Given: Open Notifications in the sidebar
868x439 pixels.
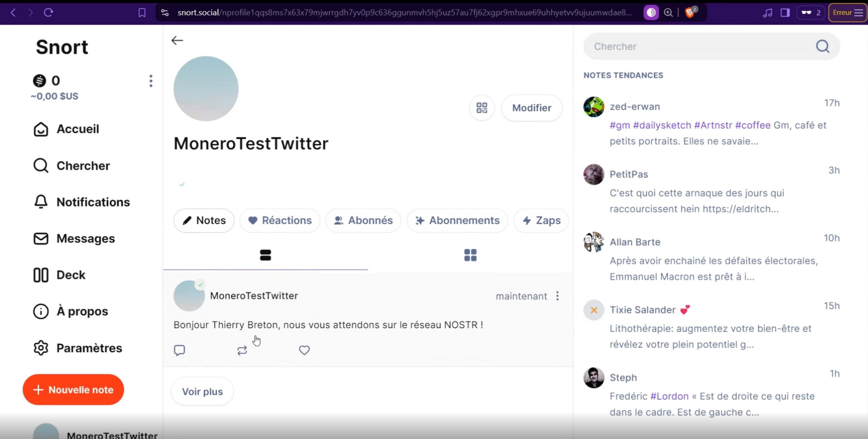Looking at the screenshot, I should click(x=81, y=202).
